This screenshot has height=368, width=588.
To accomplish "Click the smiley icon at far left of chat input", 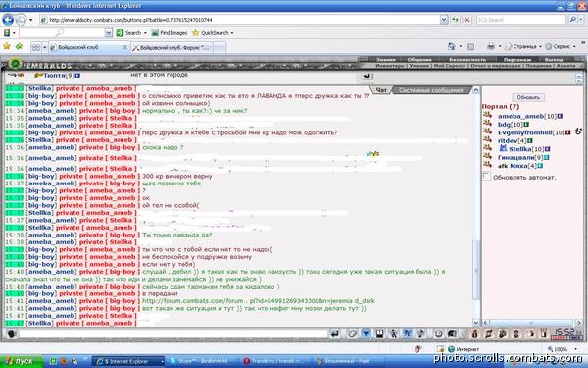I will [x=11, y=333].
